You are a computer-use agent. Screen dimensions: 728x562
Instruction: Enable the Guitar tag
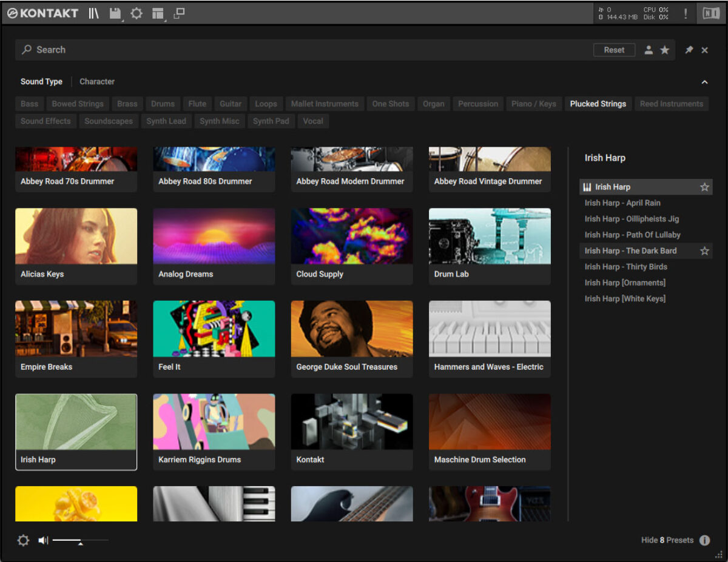coord(231,104)
